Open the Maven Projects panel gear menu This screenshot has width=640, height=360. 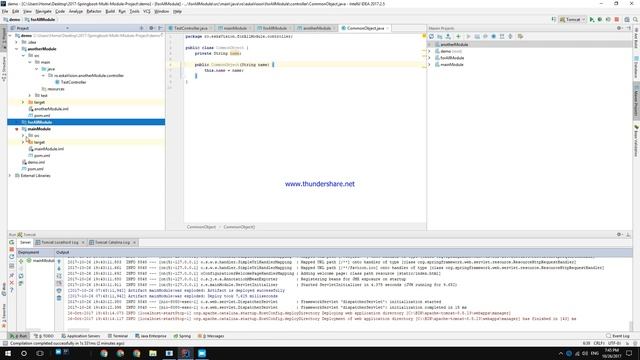[620, 28]
